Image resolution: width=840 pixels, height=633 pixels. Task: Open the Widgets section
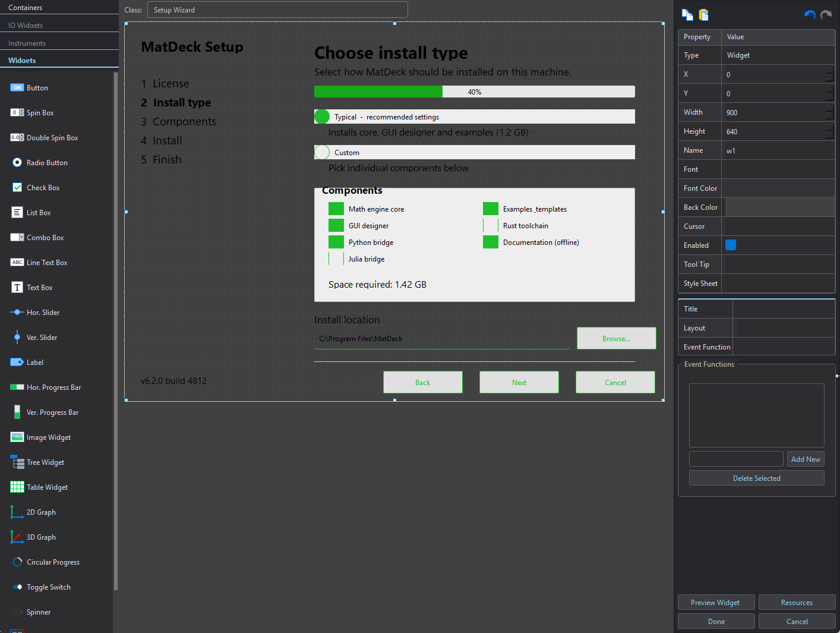click(59, 60)
